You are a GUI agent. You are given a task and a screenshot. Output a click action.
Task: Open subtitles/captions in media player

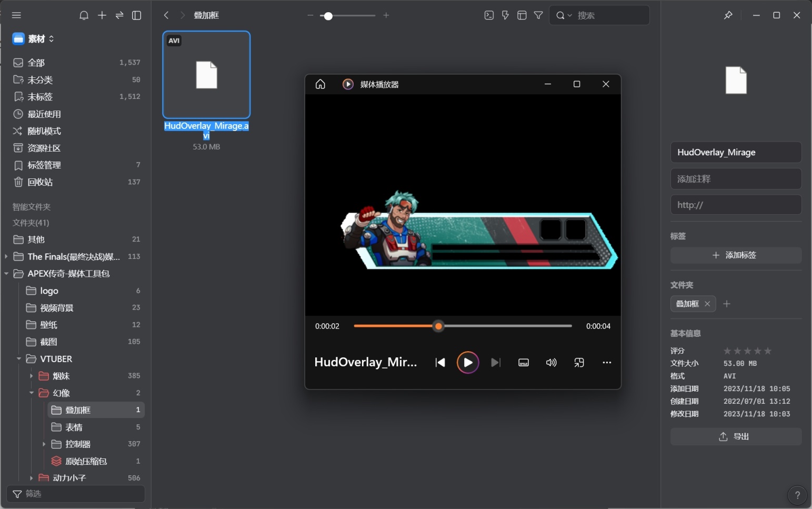[x=524, y=362]
